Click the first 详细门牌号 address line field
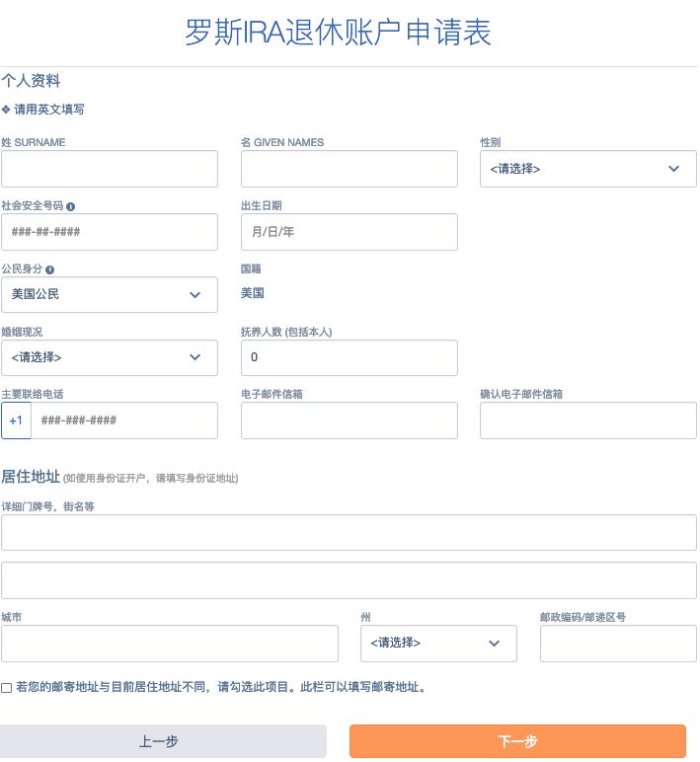The height and width of the screenshot is (762, 700). (x=350, y=533)
